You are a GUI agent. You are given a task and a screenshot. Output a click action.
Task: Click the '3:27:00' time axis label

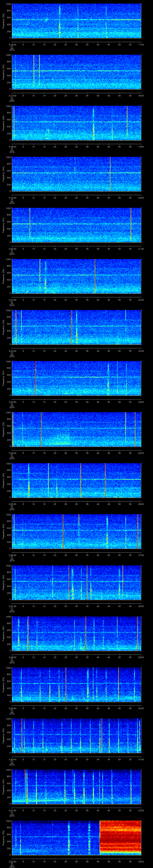tap(12, 606)
